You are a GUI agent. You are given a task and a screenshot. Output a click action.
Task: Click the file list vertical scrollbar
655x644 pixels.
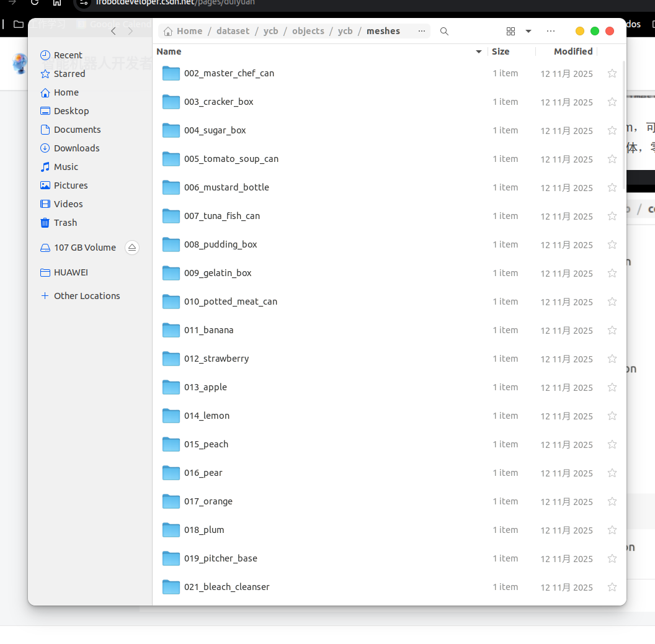[x=624, y=125]
